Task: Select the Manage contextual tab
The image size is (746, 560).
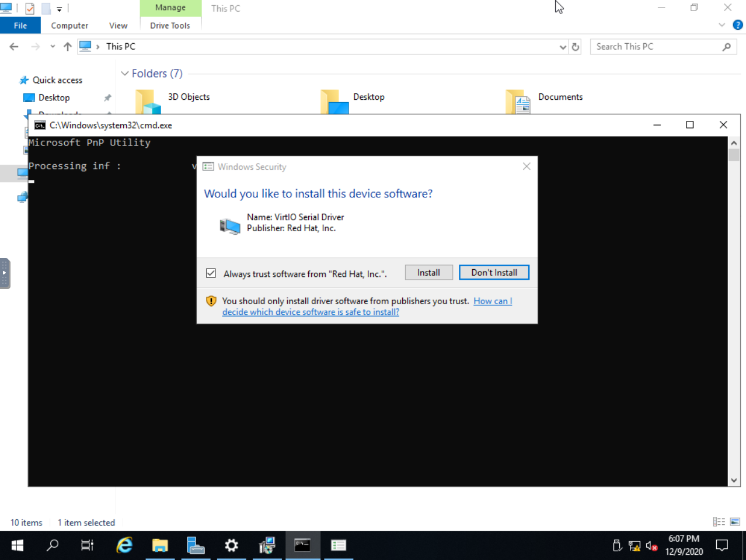Action: click(170, 8)
